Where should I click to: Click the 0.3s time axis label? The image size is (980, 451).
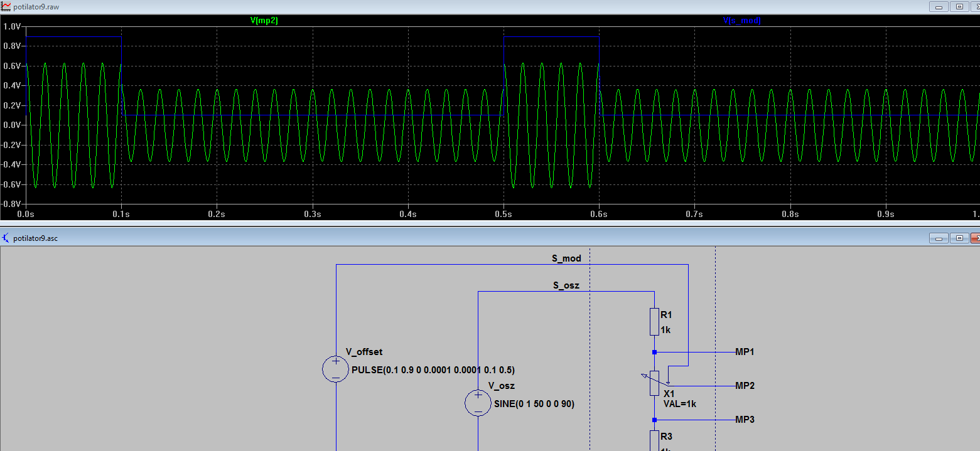point(313,214)
